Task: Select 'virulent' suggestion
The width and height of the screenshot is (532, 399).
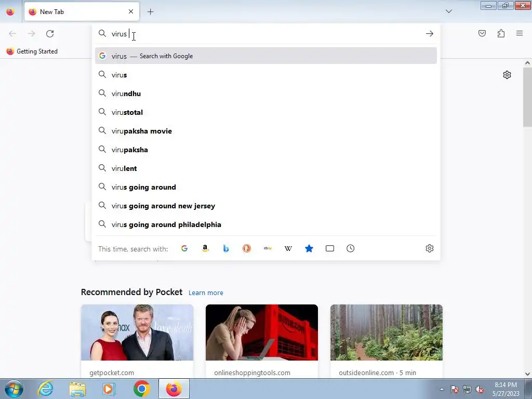Action: 266,168
